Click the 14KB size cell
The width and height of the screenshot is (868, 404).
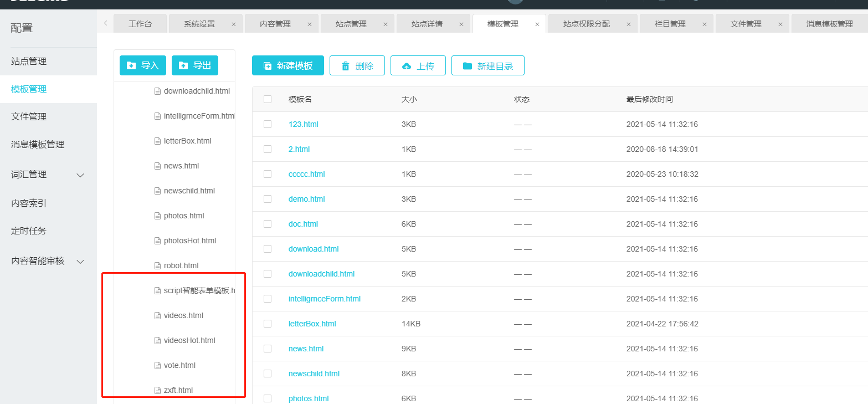[x=411, y=324]
